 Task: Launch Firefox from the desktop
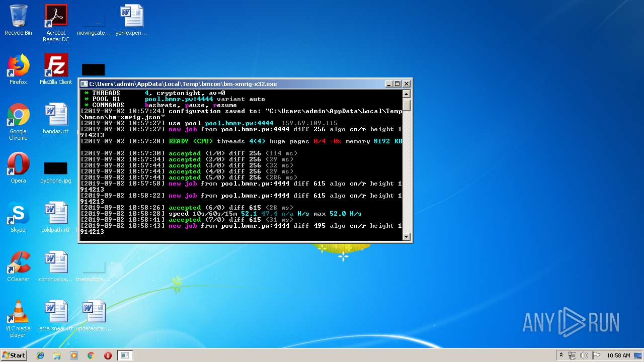(x=18, y=69)
